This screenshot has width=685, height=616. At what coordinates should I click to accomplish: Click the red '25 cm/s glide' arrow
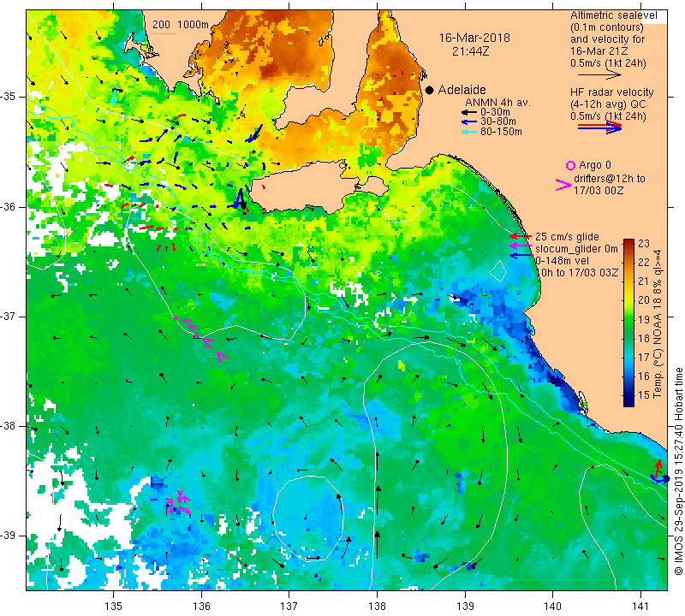(x=521, y=236)
